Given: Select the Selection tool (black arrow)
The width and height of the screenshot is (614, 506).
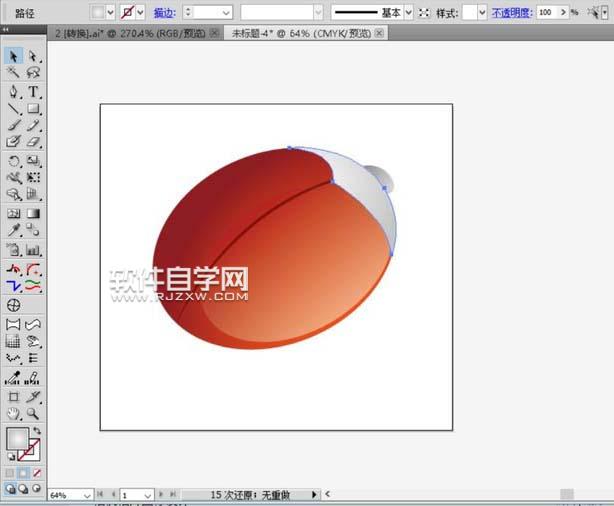Looking at the screenshot, I should coord(13,56).
